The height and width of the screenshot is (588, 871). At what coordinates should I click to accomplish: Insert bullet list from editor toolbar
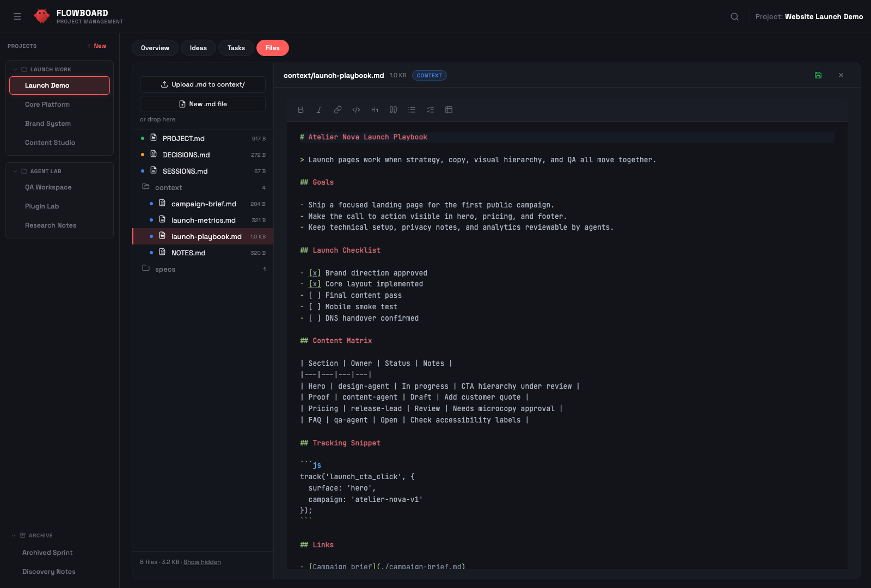[x=412, y=109]
